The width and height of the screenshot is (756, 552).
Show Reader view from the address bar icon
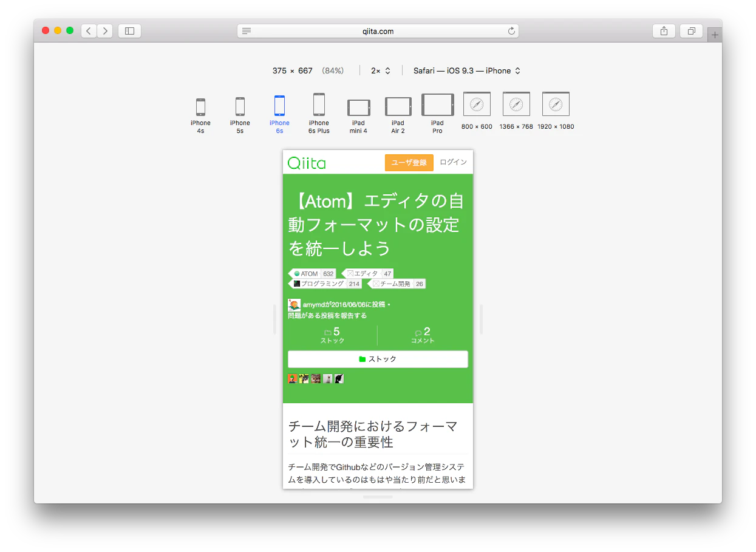[x=246, y=31]
